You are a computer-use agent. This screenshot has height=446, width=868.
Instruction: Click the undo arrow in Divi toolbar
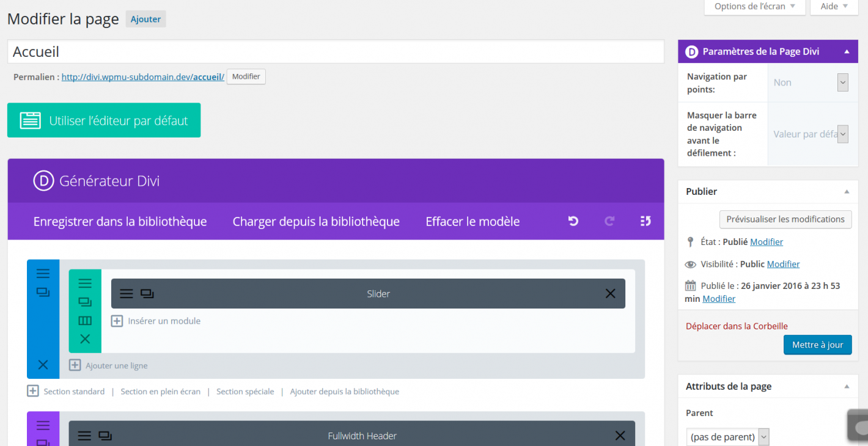click(x=573, y=221)
